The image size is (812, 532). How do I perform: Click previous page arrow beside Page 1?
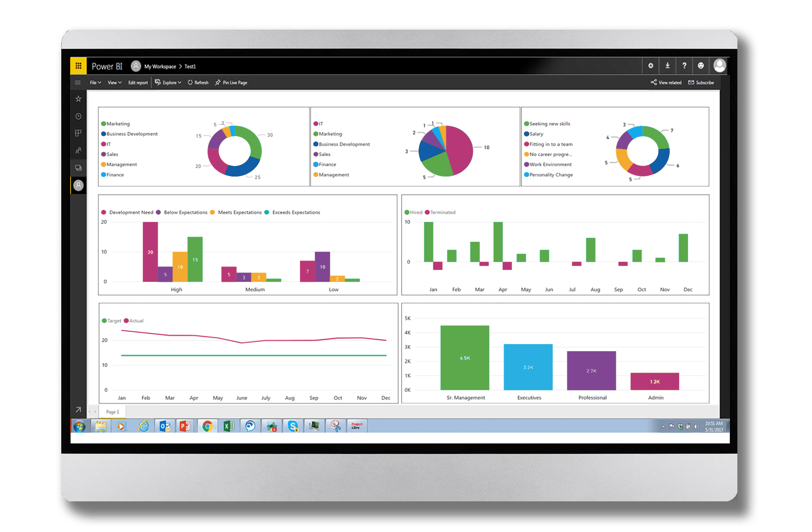[90, 412]
